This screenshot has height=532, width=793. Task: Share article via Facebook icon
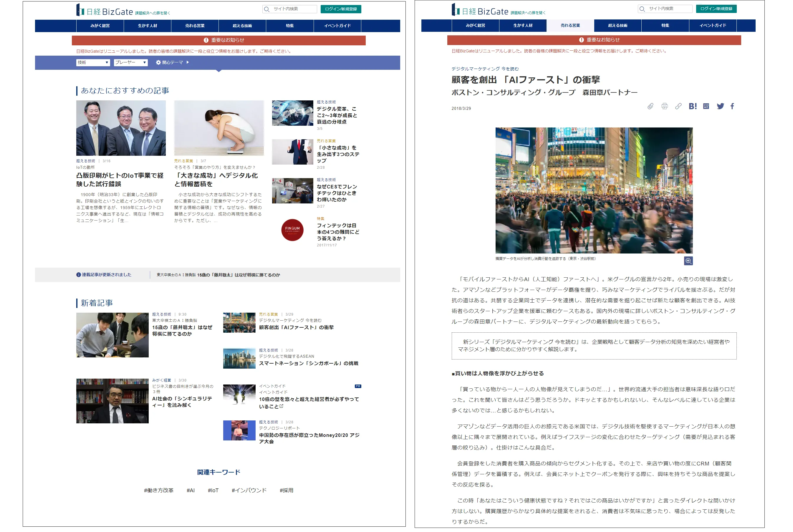(x=732, y=106)
